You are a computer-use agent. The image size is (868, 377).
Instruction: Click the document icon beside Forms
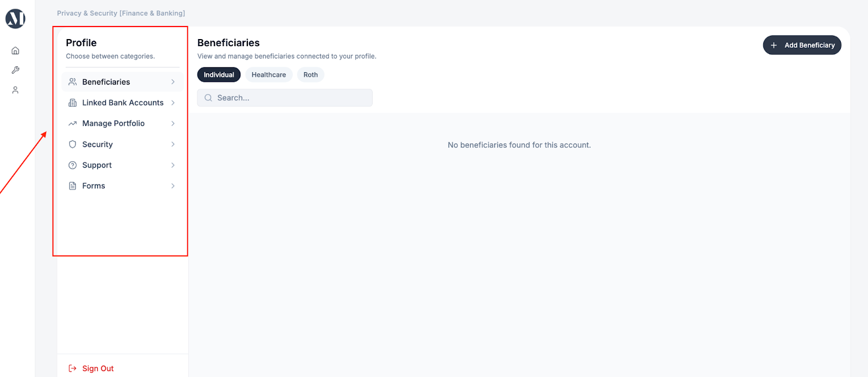pyautogui.click(x=73, y=186)
